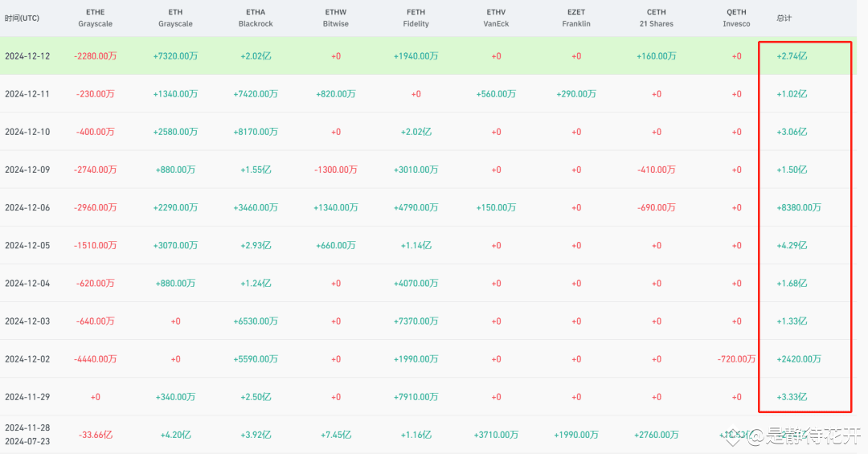Click the 总计 total column header
The width and height of the screenshot is (868, 454).
[784, 18]
